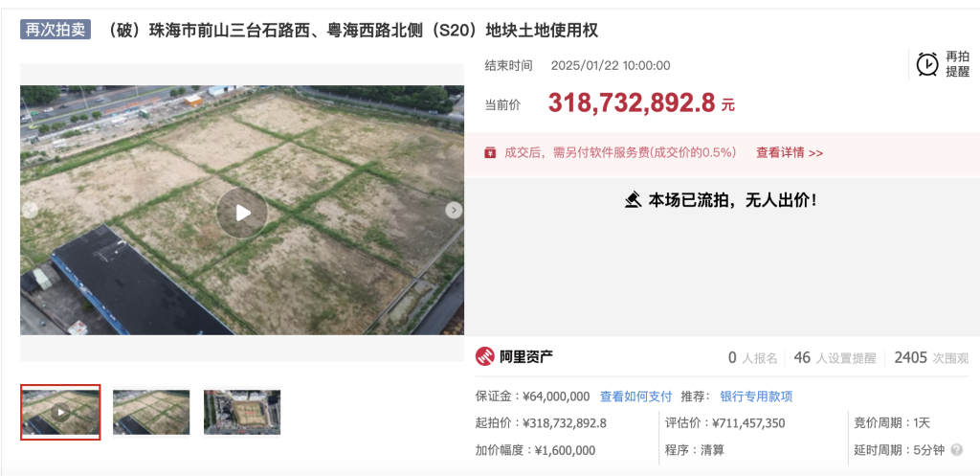
Task: Open 查看如何支付 link
Action: 635,397
